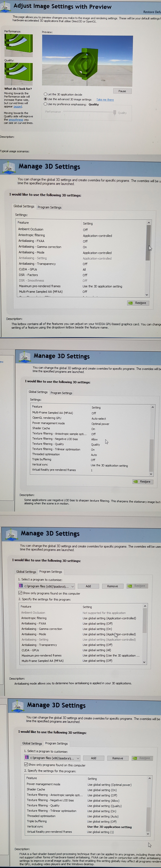Click the Pause button under the preview
The width and height of the screenshot is (161, 868).
tap(122, 91)
